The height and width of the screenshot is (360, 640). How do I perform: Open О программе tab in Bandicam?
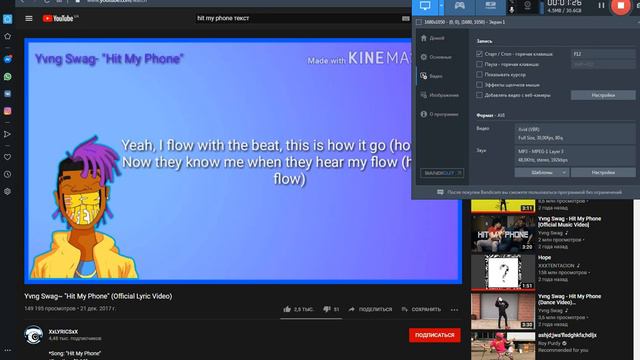(x=440, y=114)
